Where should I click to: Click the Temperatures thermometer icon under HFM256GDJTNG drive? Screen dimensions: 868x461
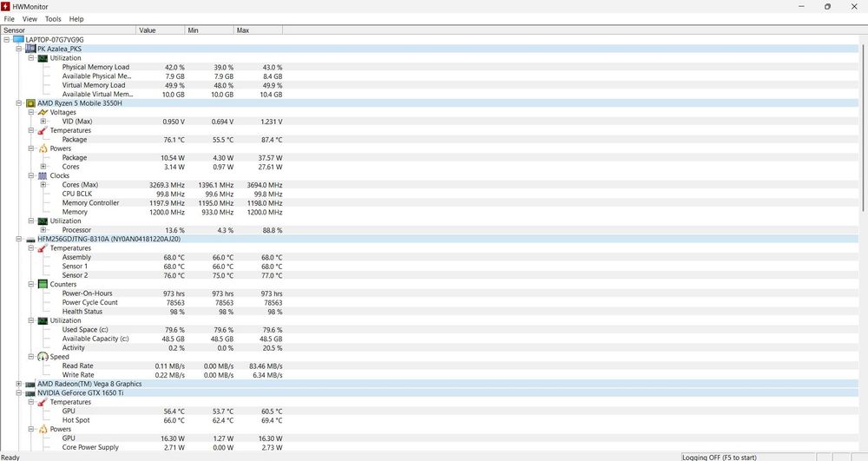coord(43,248)
